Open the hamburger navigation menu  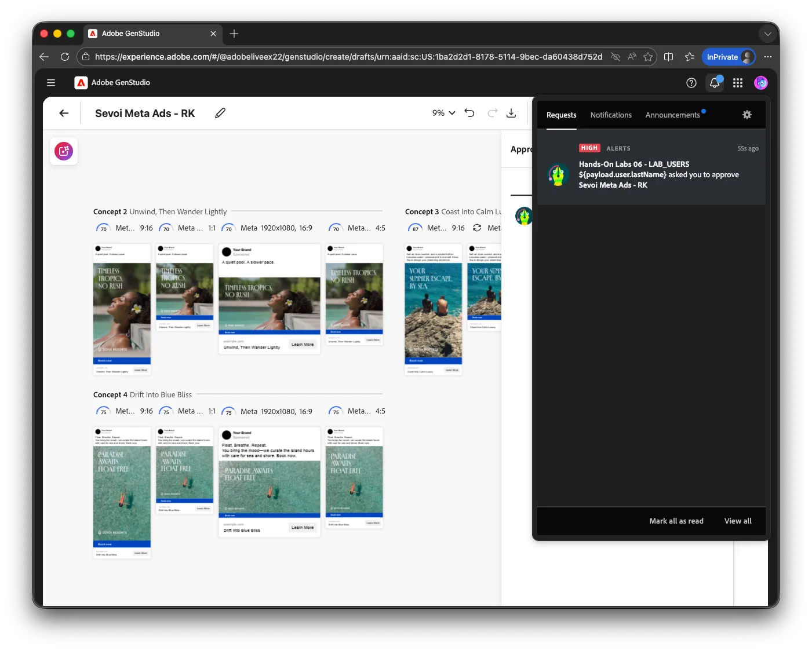[51, 83]
